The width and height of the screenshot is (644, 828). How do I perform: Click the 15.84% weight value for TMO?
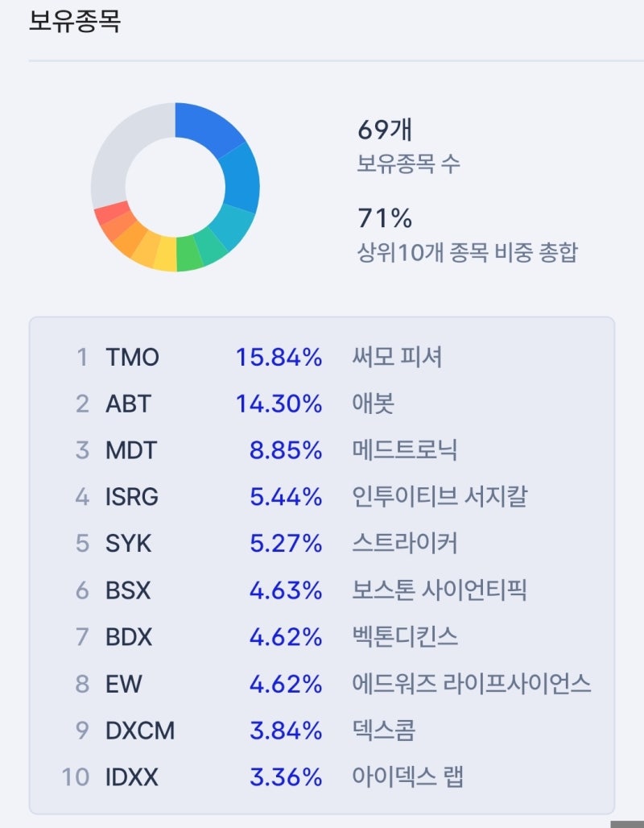coord(279,357)
